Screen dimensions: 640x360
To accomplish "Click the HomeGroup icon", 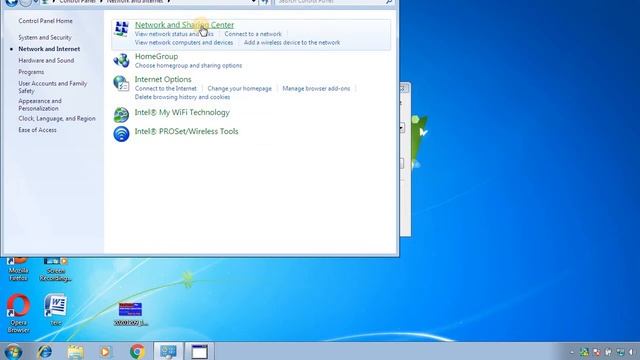I will click(x=121, y=60).
